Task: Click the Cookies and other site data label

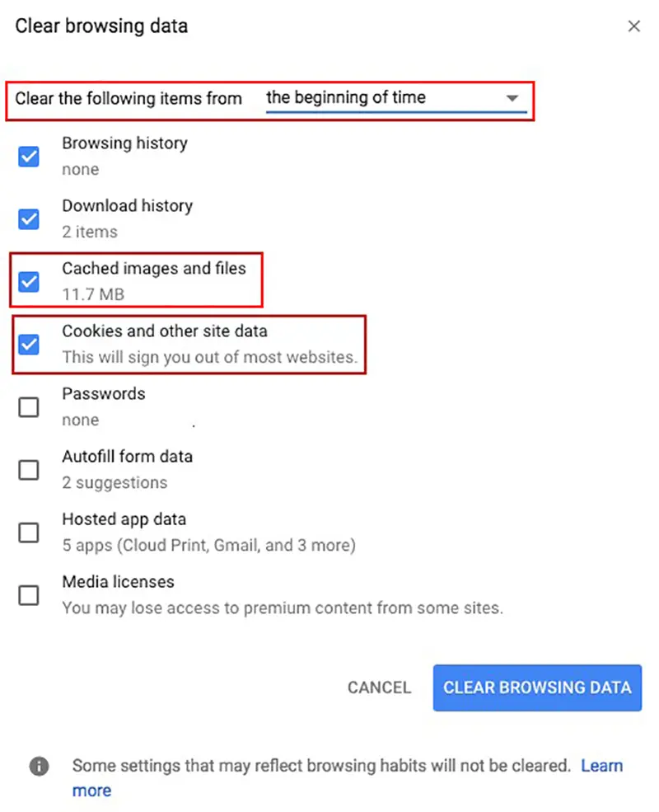Action: 165,331
